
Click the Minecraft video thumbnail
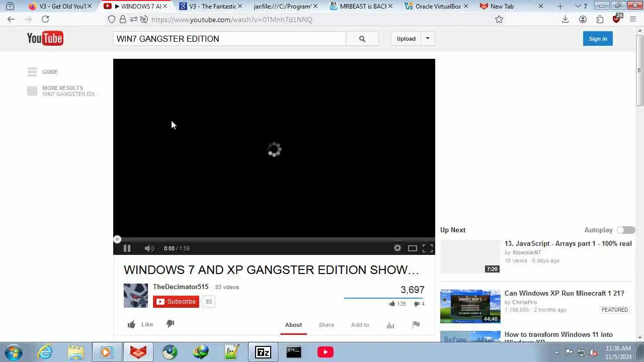(470, 306)
